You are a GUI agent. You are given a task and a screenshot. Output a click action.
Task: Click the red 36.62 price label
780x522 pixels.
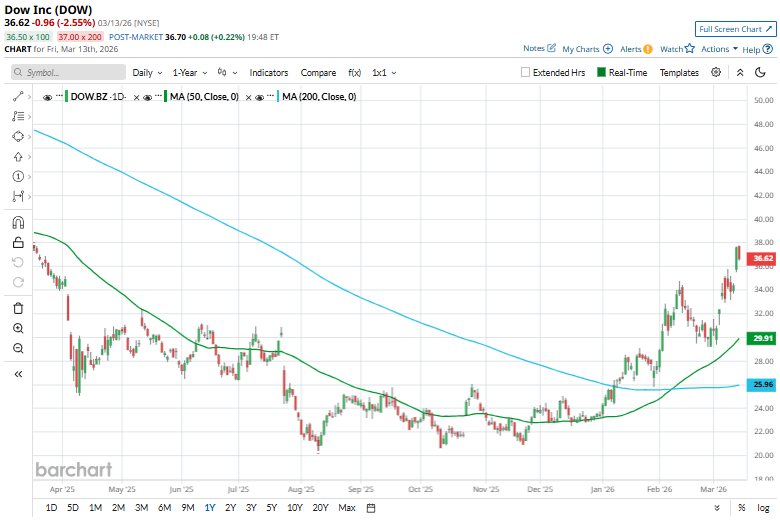[762, 258]
